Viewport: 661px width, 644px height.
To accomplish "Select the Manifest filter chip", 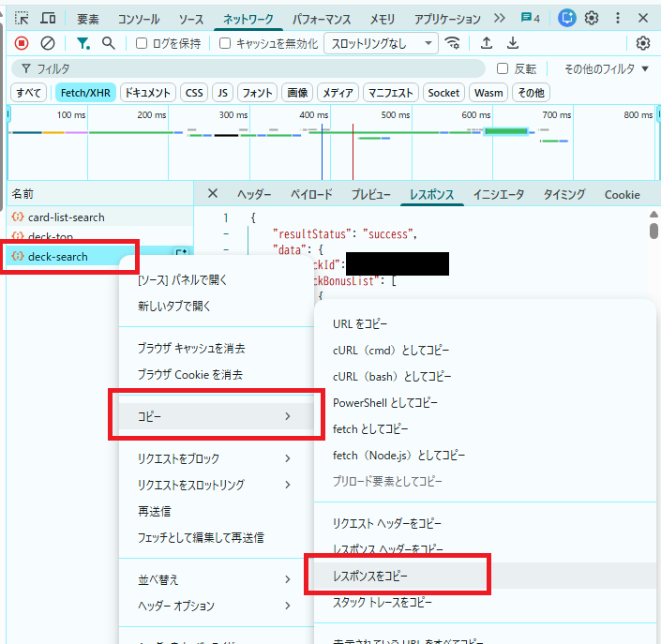I will point(390,93).
